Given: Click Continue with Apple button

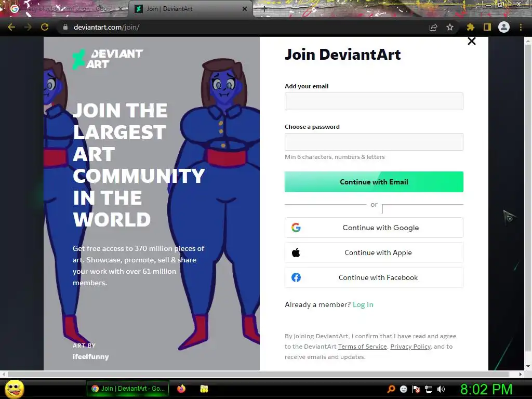Looking at the screenshot, I should (x=374, y=253).
